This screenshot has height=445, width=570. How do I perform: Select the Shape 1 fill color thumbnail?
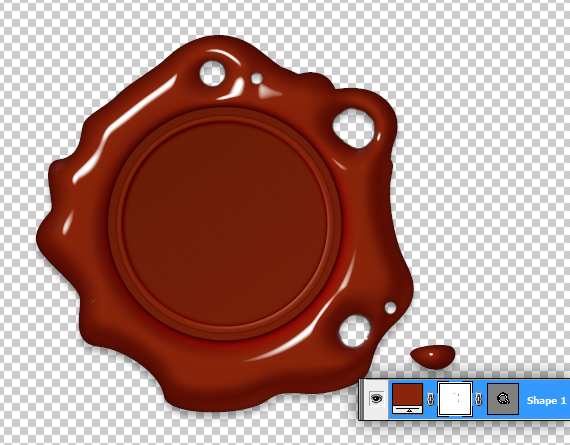[407, 398]
